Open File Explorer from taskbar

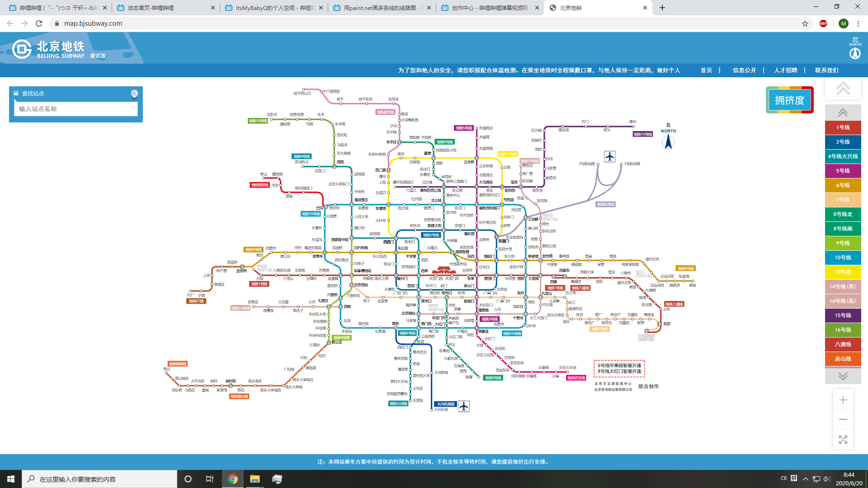click(x=255, y=479)
